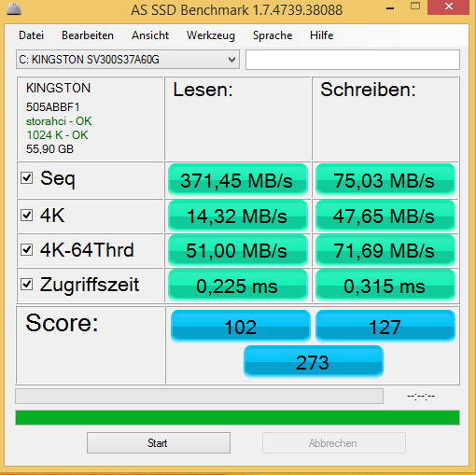Click the read access time 0,225 ms
Viewport: 476px width, 475px height.
pyautogui.click(x=238, y=286)
